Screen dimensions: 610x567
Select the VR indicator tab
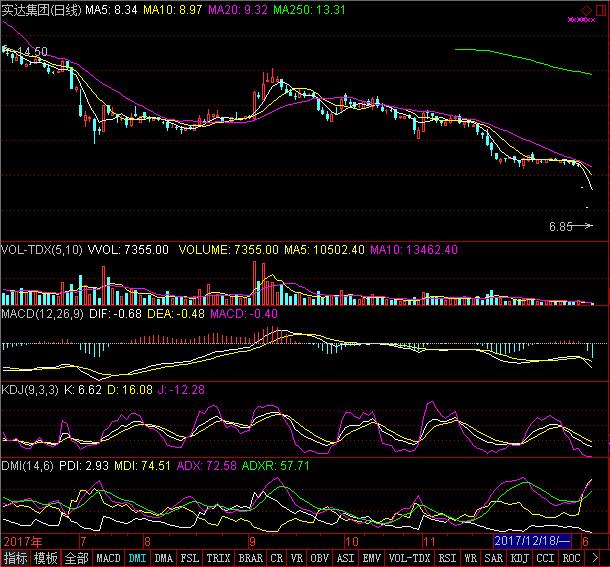(297, 558)
